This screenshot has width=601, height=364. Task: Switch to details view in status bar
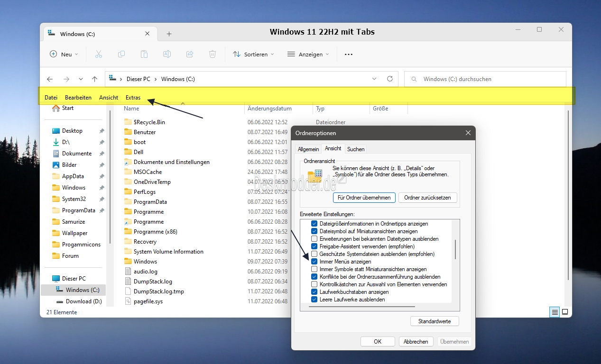[555, 312]
